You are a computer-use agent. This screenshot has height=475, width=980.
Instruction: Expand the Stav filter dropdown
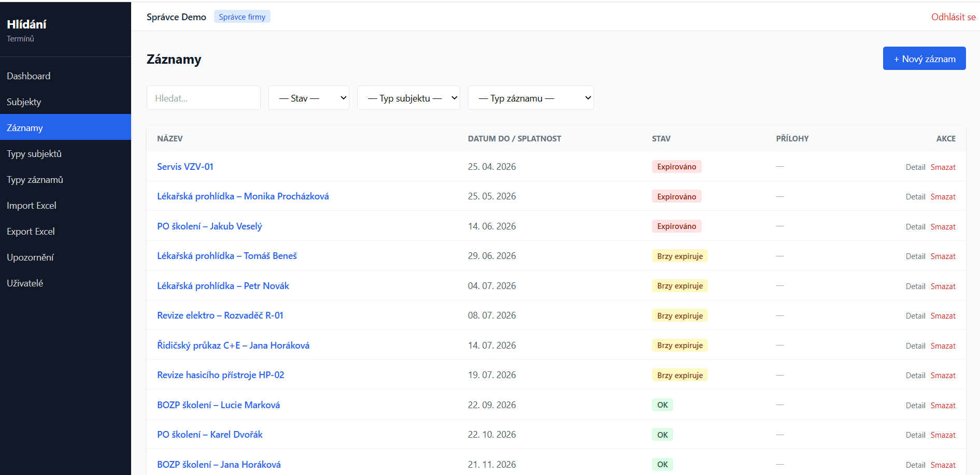point(309,98)
